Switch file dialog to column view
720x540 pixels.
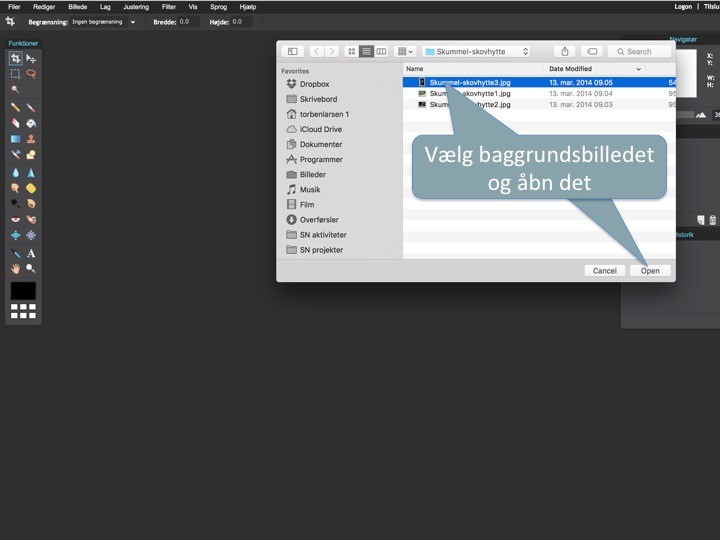pos(381,51)
